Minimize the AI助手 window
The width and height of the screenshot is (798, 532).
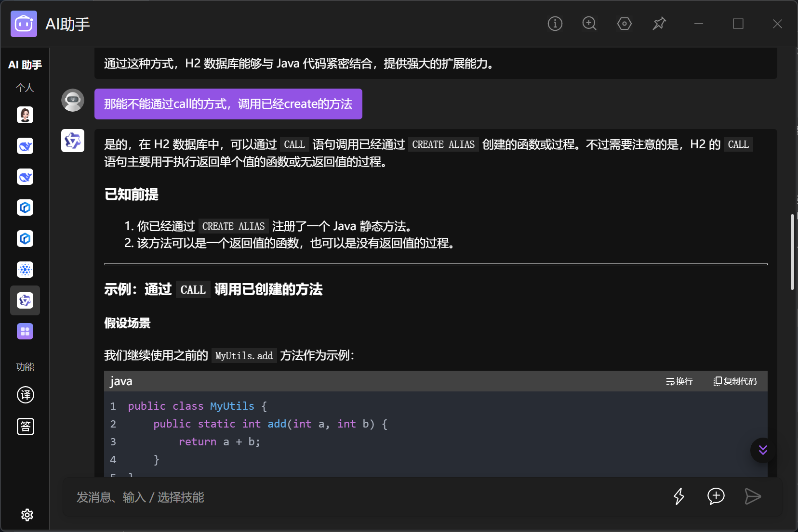pyautogui.click(x=699, y=24)
